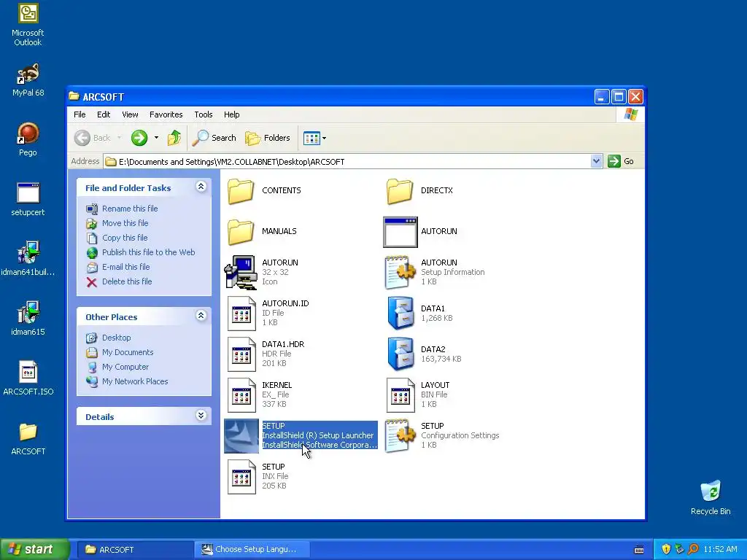
Task: Open the File menu
Action: coord(80,114)
